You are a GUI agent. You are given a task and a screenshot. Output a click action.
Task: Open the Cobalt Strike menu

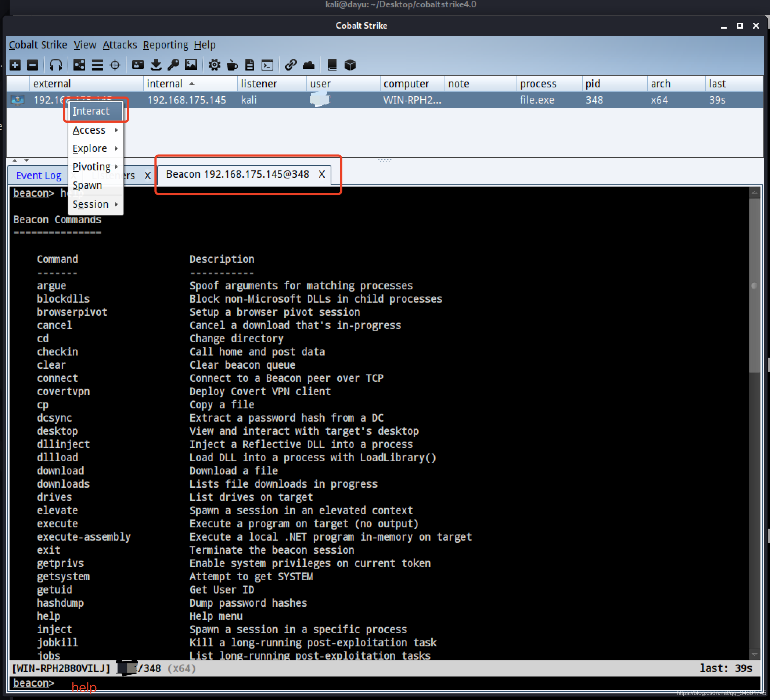(38, 45)
